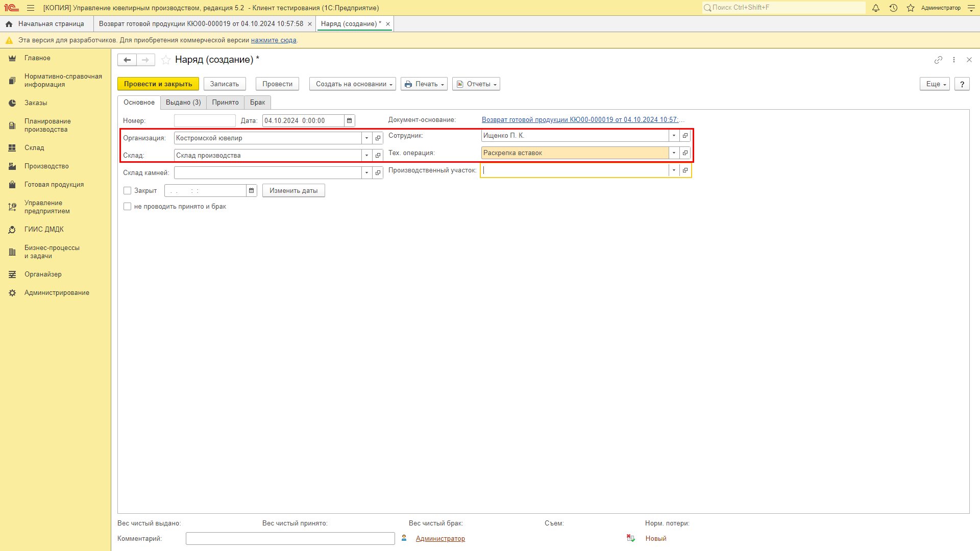This screenshot has width=980, height=551.
Task: Navigate back with left arrow button
Action: 127,60
